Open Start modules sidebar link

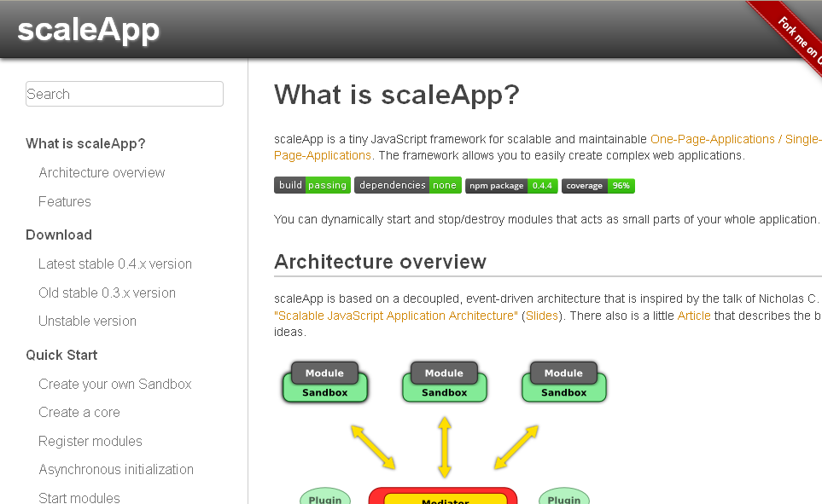[x=79, y=497]
